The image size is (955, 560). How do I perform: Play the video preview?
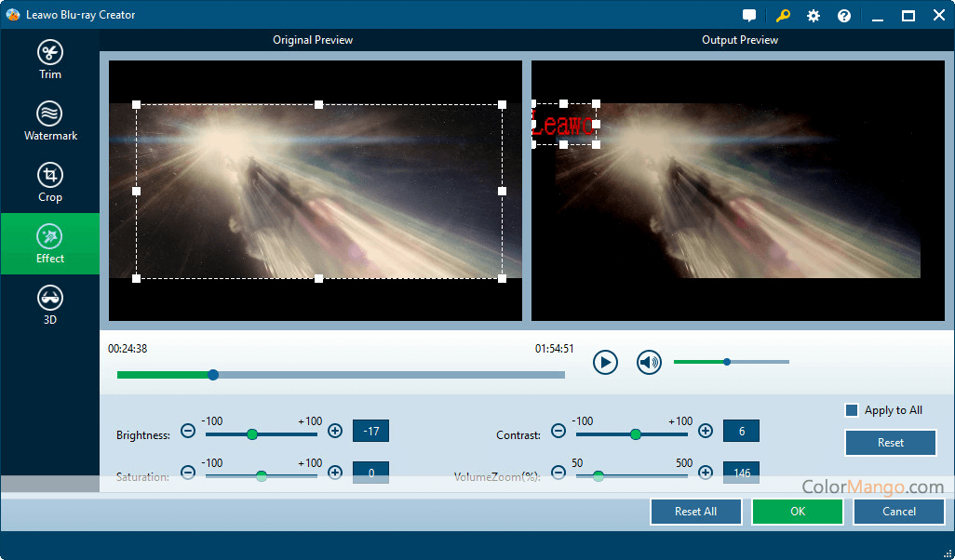[605, 362]
